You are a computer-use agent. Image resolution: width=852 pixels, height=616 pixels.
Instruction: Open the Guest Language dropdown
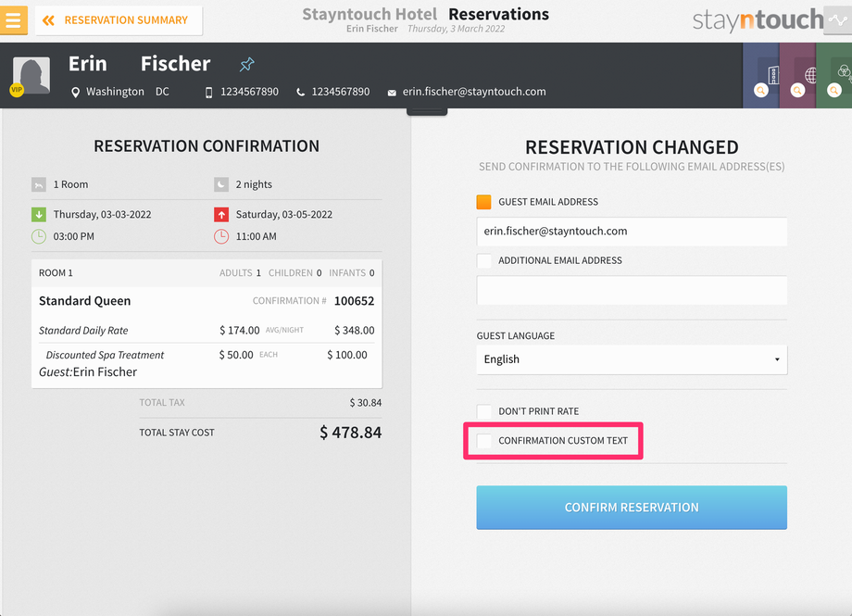(632, 359)
